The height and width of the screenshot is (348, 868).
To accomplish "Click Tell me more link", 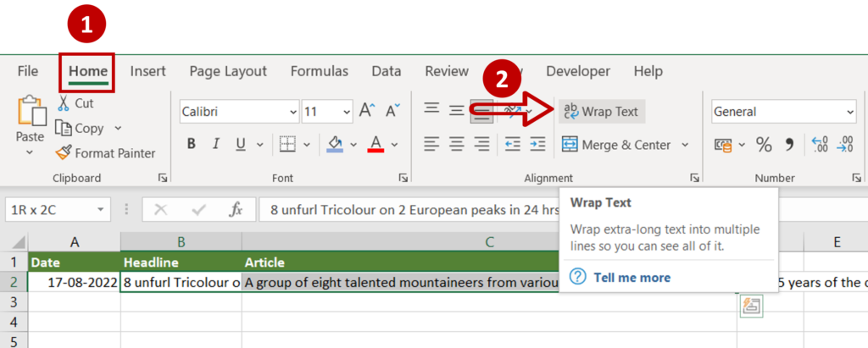I will click(632, 277).
